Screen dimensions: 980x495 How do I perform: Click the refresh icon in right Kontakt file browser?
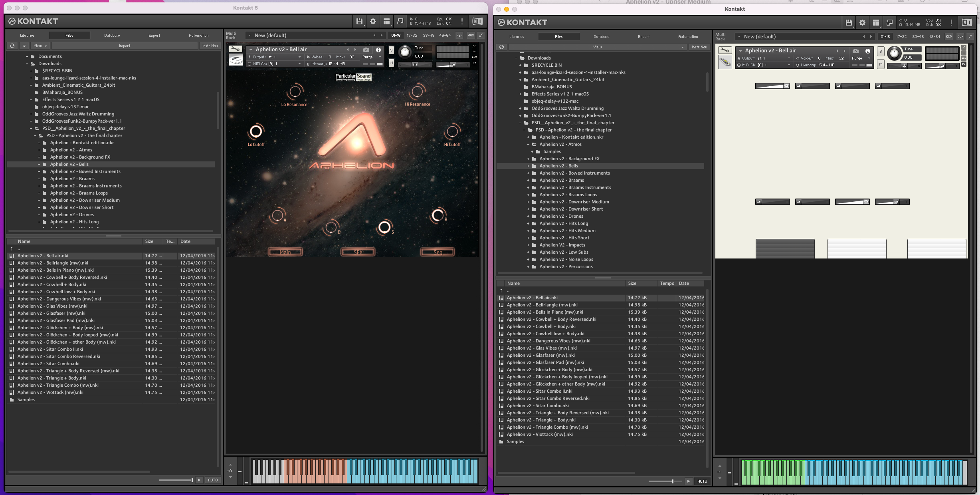(502, 47)
